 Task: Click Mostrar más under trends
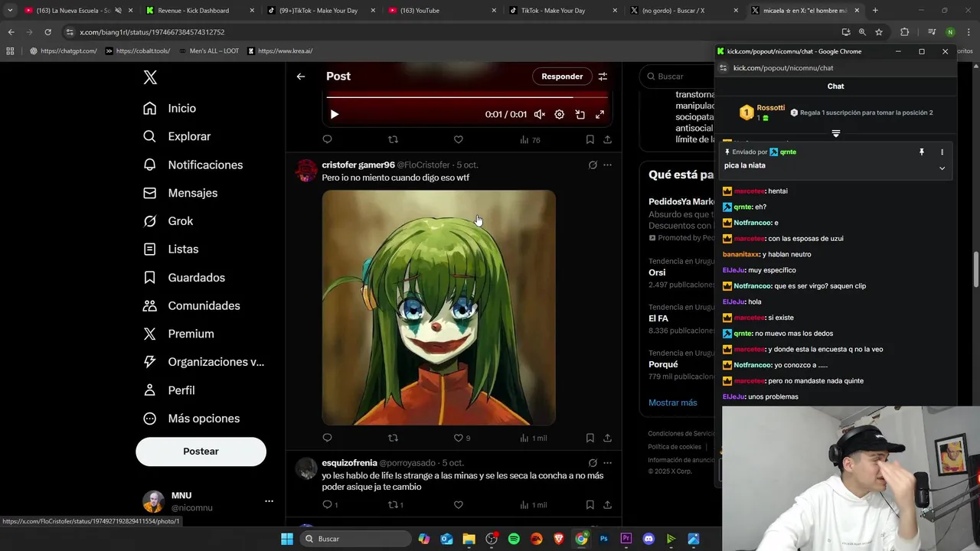tap(673, 403)
